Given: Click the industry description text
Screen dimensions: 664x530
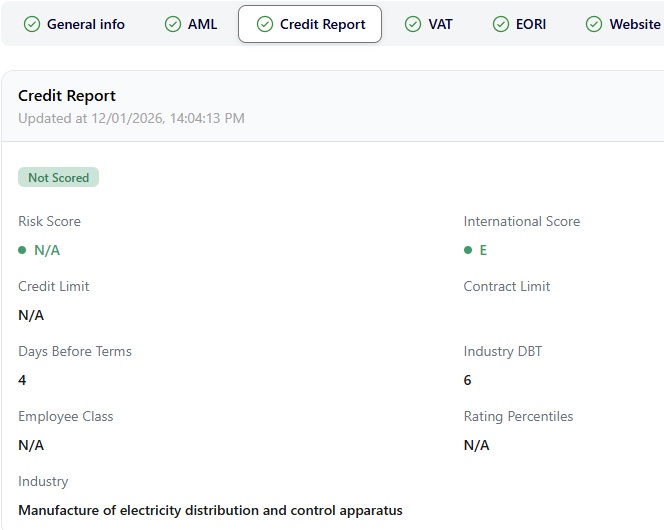Looking at the screenshot, I should pyautogui.click(x=210, y=510).
